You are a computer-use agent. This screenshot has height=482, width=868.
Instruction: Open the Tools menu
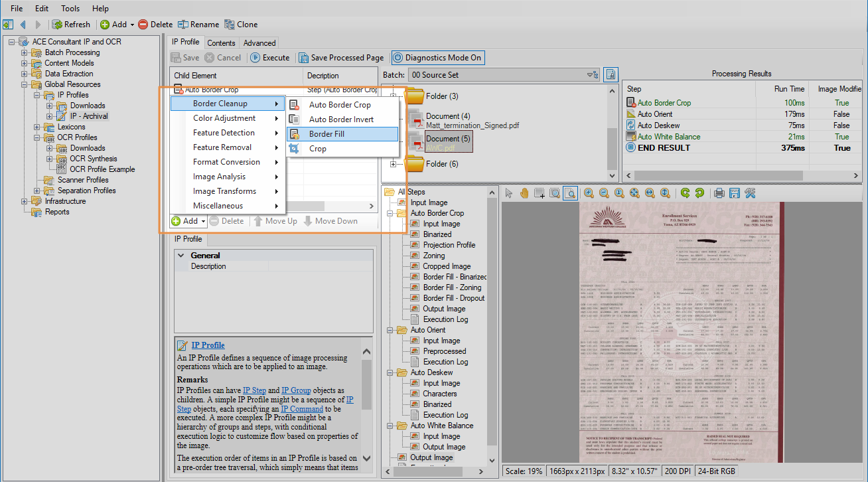tap(70, 9)
